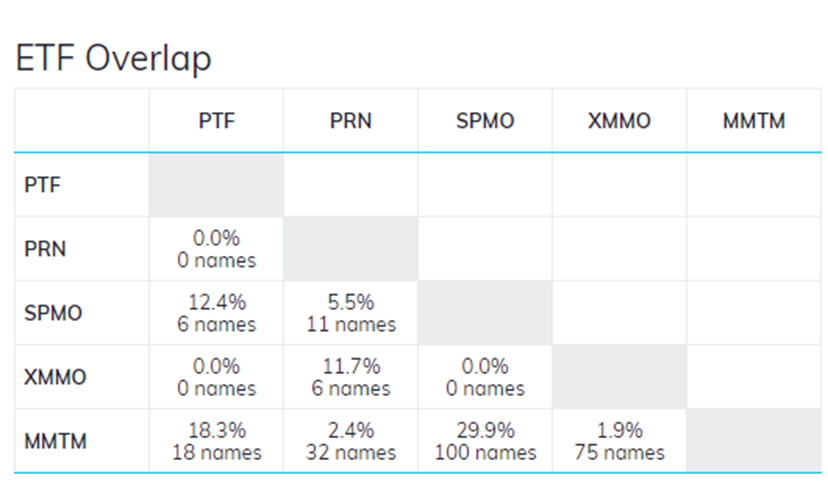Screen dimensions: 828x483
Task: Click the XMMO column header
Action: click(619, 121)
